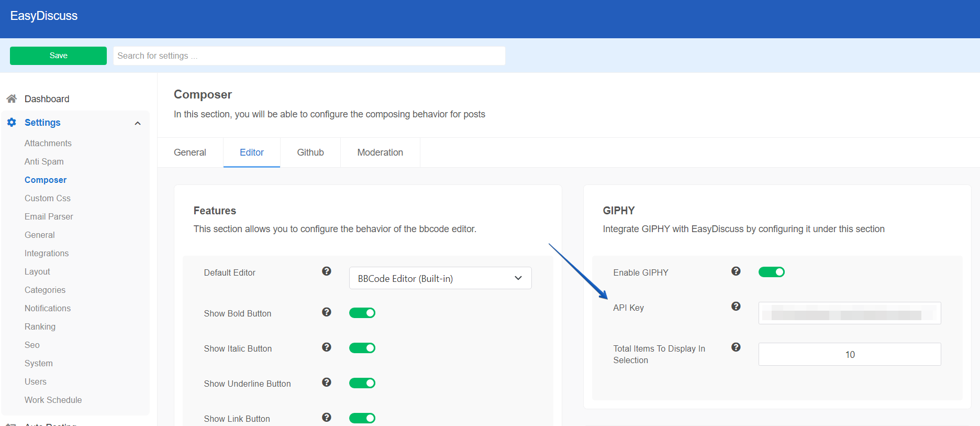The image size is (980, 426).
Task: Collapse the Settings menu chevron
Action: coord(138,123)
